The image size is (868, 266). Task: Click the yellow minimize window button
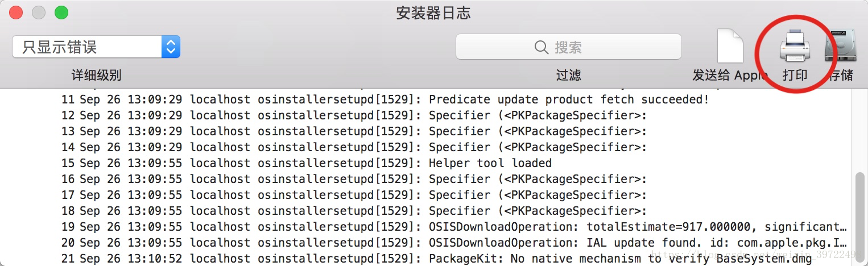[39, 12]
